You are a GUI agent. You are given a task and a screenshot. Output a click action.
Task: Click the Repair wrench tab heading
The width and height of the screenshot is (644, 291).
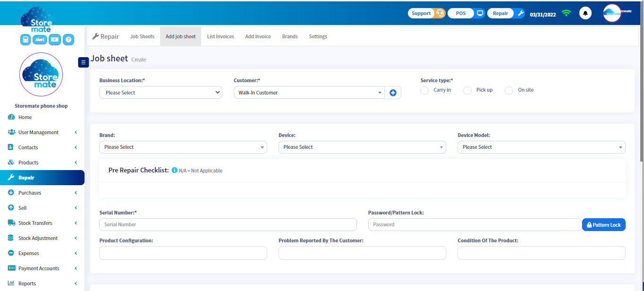coord(105,36)
